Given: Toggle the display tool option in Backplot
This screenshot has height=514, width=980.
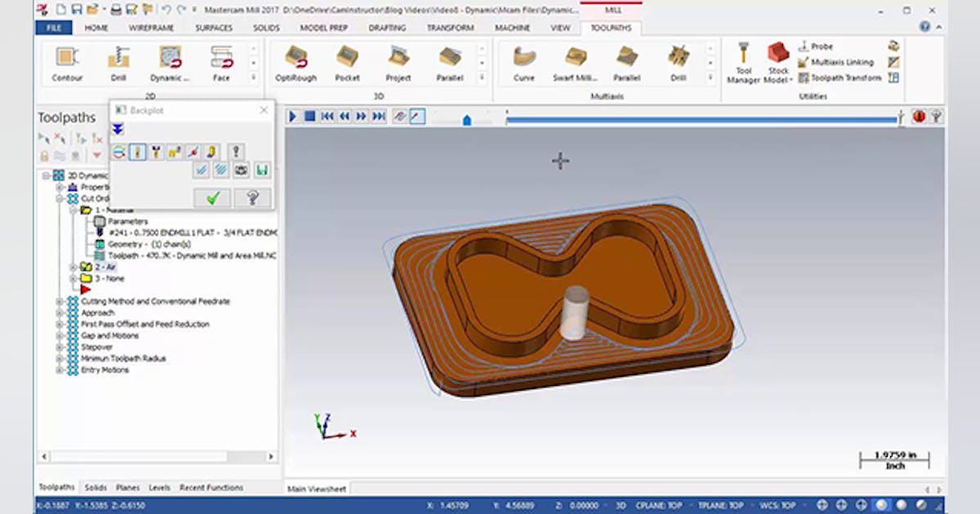Looking at the screenshot, I should [137, 151].
